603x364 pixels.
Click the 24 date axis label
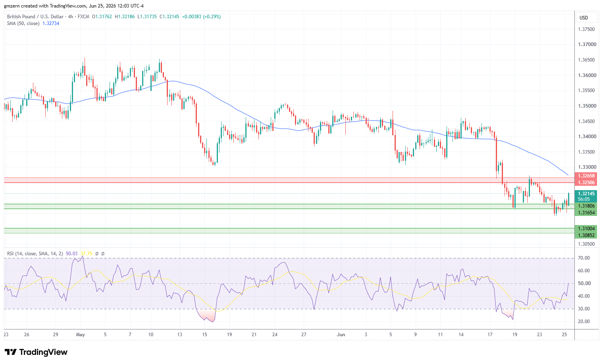pyautogui.click(x=275, y=335)
